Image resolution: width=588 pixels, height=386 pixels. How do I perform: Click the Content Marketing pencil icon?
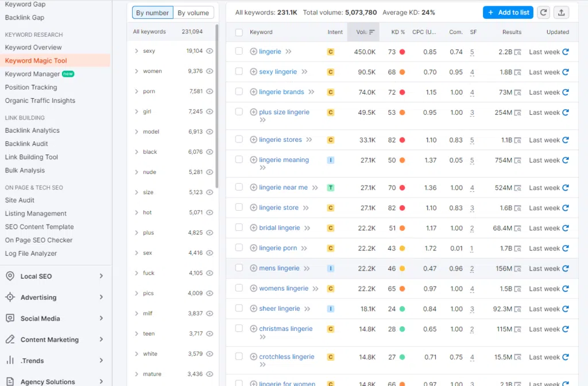tap(10, 339)
